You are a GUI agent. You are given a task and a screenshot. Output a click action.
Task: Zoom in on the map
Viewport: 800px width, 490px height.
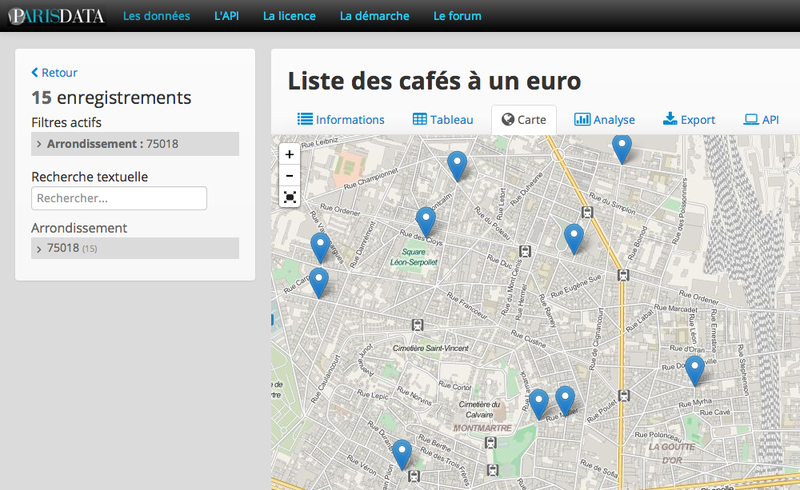(x=290, y=154)
